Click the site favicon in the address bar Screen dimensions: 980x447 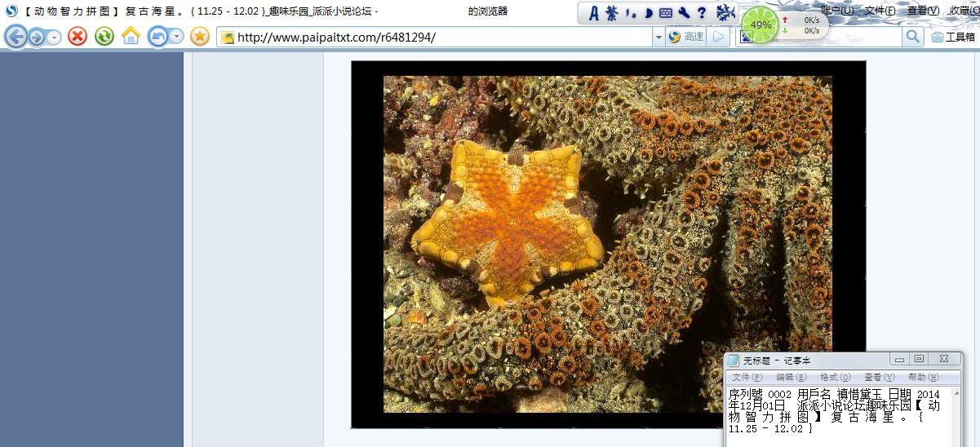[x=228, y=38]
